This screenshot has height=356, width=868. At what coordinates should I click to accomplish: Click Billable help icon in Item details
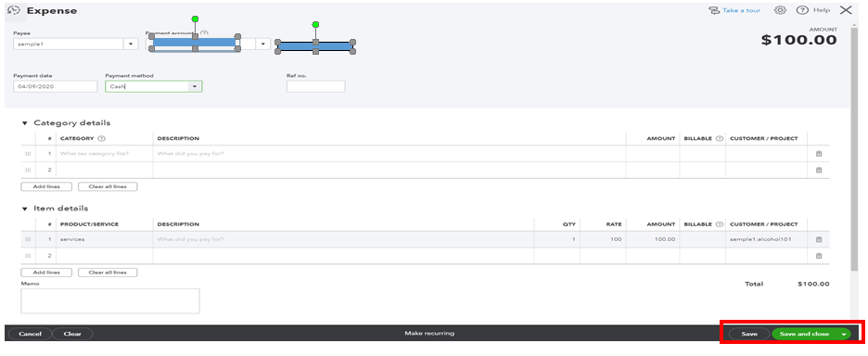click(x=719, y=224)
